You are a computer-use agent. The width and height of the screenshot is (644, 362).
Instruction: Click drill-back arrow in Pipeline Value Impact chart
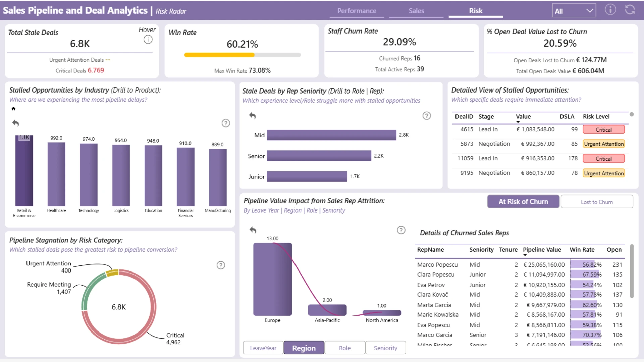(253, 230)
